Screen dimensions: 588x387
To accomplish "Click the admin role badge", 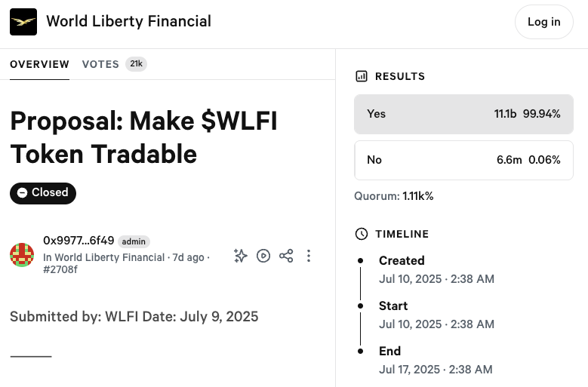I will 134,242.
